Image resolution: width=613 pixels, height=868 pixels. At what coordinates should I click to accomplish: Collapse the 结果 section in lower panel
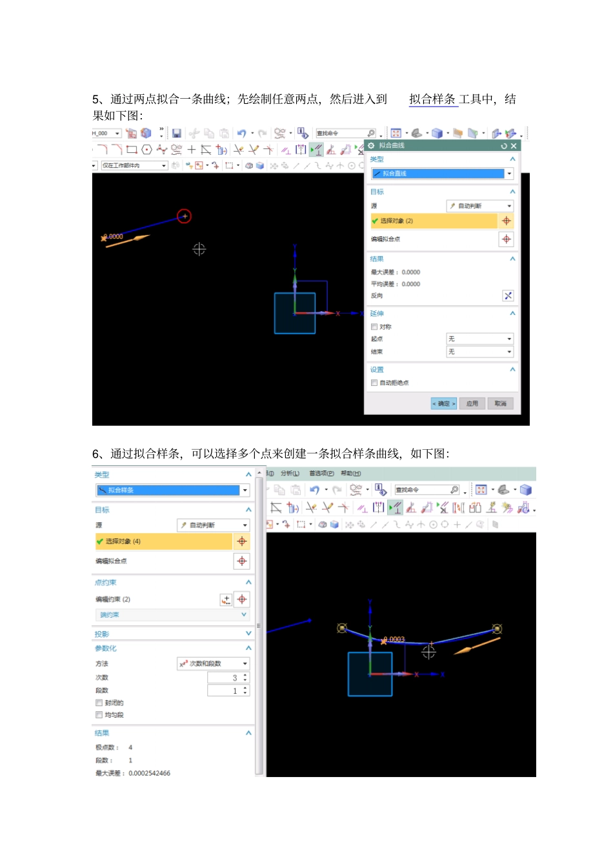point(248,733)
